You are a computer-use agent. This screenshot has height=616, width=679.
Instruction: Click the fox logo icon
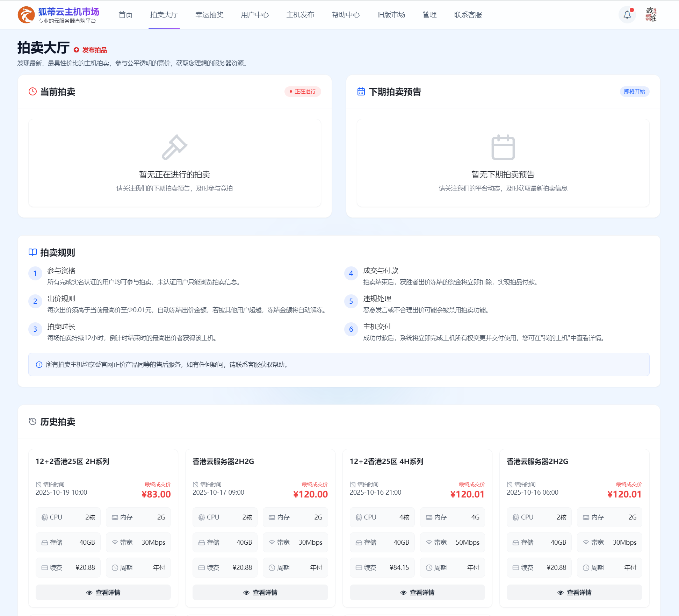coord(26,15)
